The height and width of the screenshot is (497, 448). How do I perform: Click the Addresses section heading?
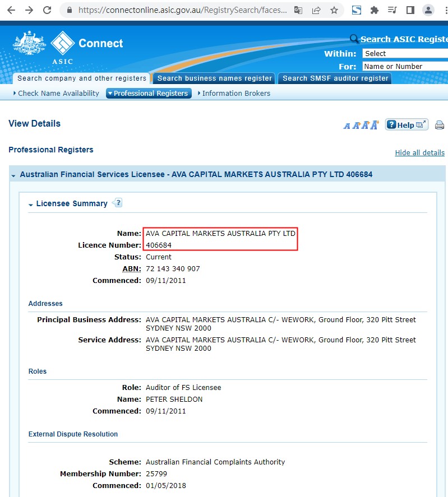[45, 303]
